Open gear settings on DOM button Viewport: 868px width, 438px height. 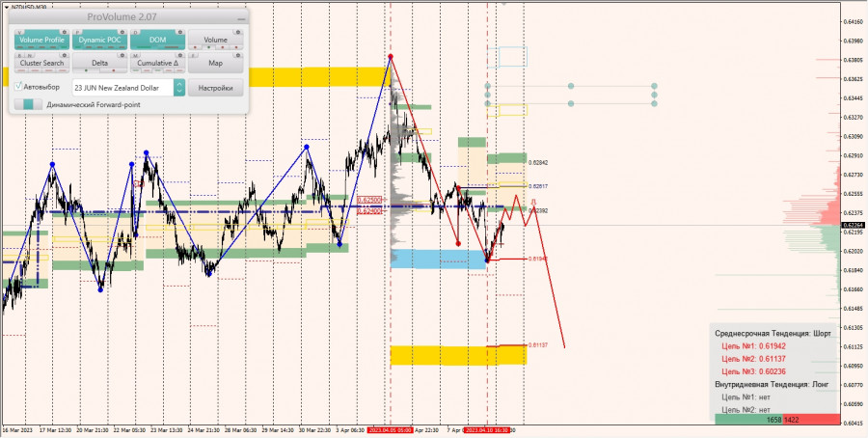[180, 33]
